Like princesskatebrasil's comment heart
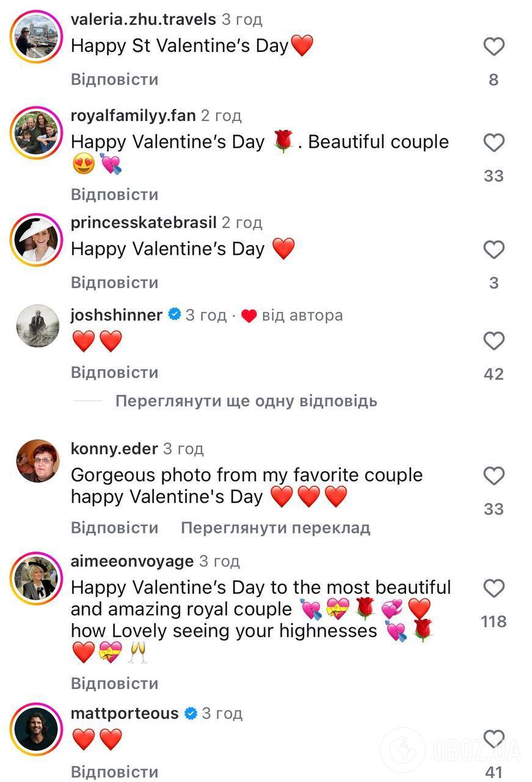Viewport: 532px width, 782px height. coord(494,249)
